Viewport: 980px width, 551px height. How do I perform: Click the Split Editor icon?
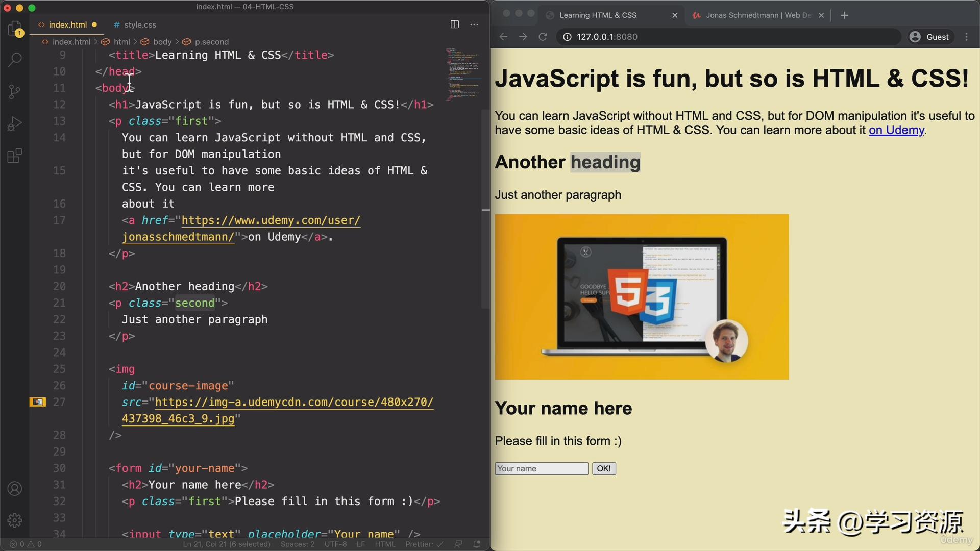coord(454,24)
